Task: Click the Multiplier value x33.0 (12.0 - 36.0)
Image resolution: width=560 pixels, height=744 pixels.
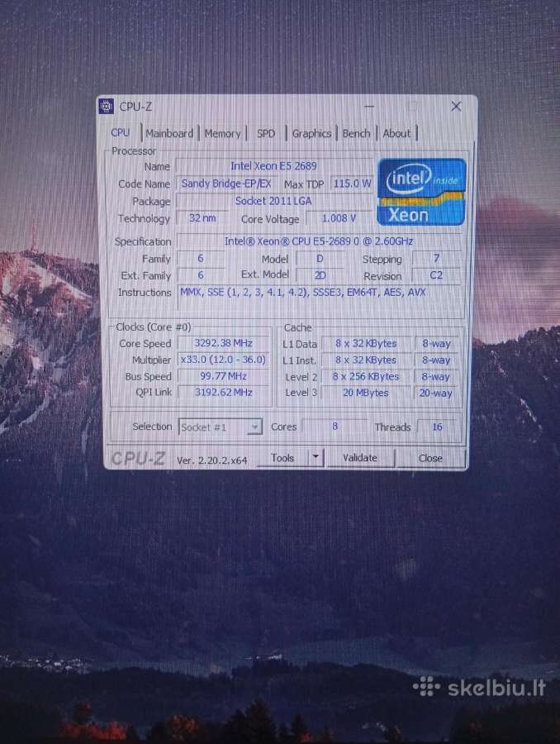Action: tap(223, 360)
